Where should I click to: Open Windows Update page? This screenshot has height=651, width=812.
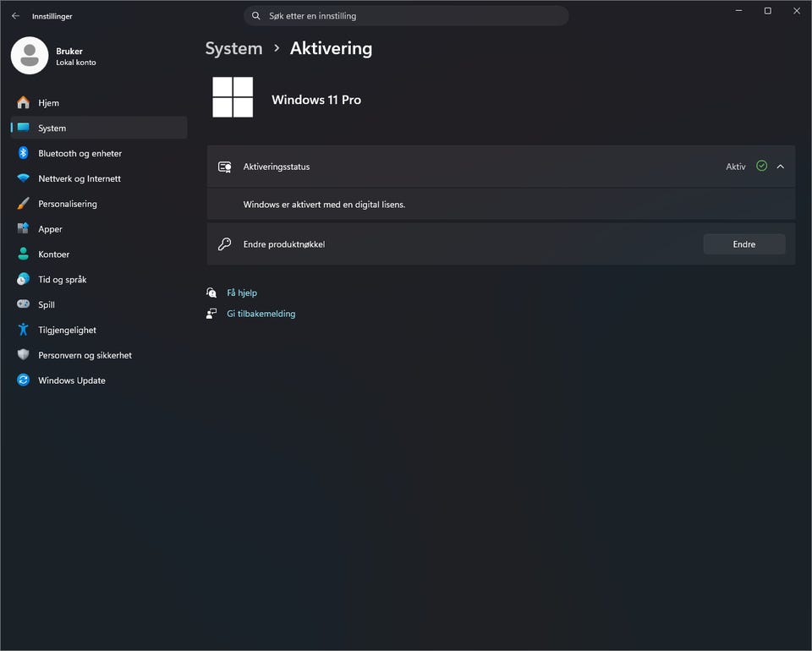(98, 380)
